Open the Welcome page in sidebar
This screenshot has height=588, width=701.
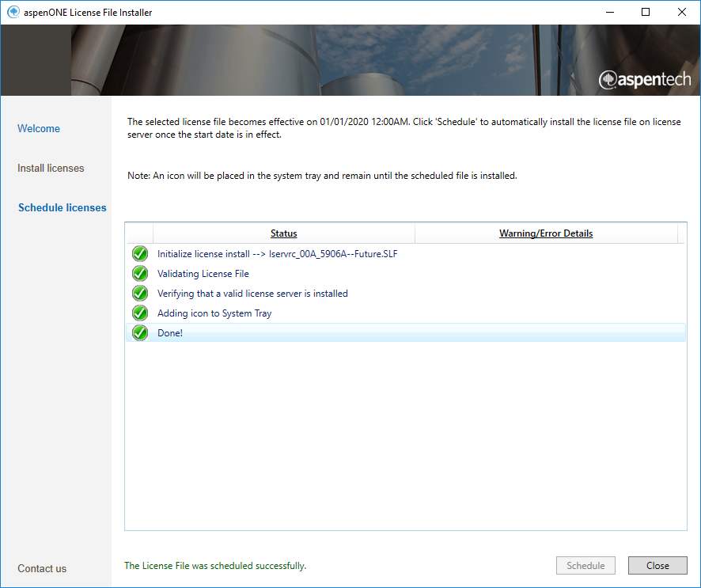[39, 129]
